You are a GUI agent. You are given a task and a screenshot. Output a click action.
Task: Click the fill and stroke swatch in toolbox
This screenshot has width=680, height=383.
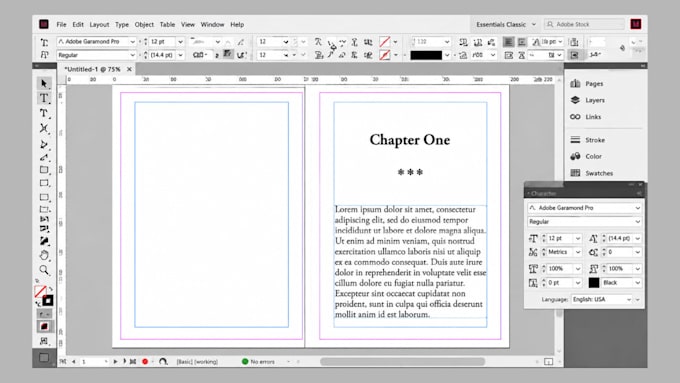coord(44,296)
